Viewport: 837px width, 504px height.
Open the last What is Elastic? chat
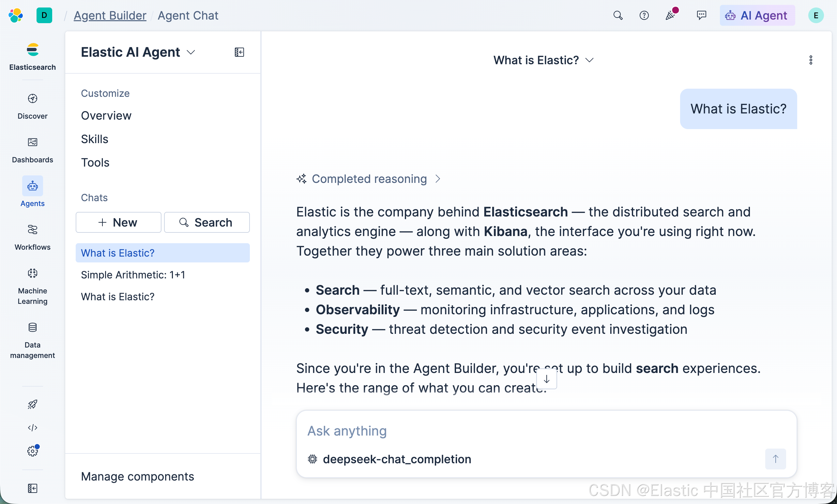(x=163, y=297)
